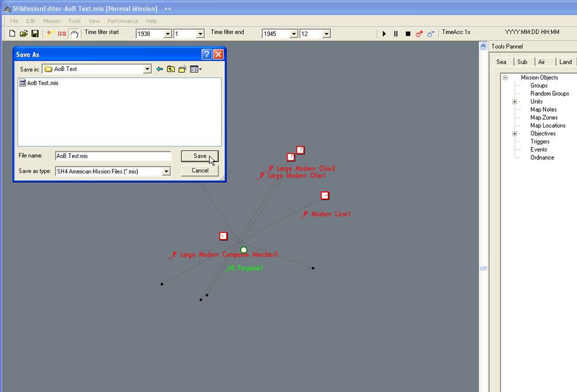
Task: Cancel the Save As dialog
Action: point(199,171)
